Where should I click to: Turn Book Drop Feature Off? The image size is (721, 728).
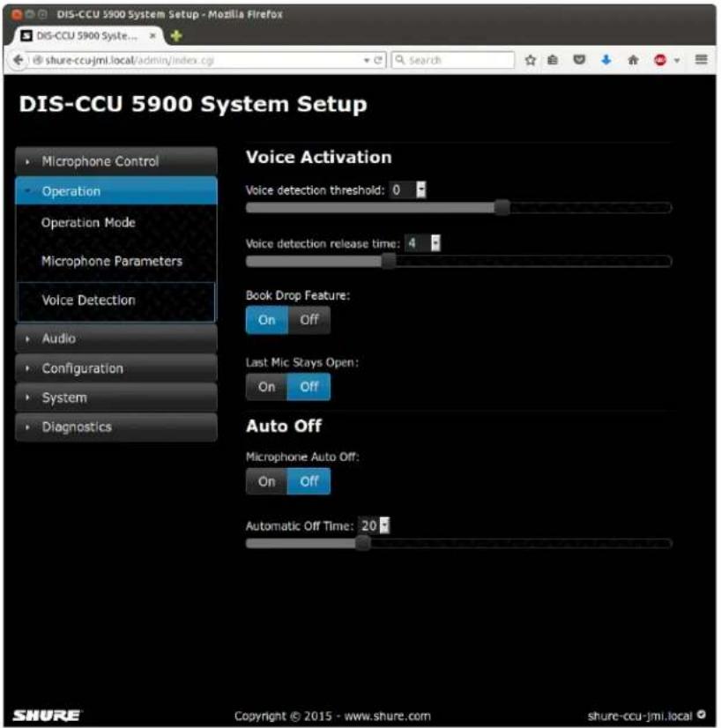coord(309,320)
